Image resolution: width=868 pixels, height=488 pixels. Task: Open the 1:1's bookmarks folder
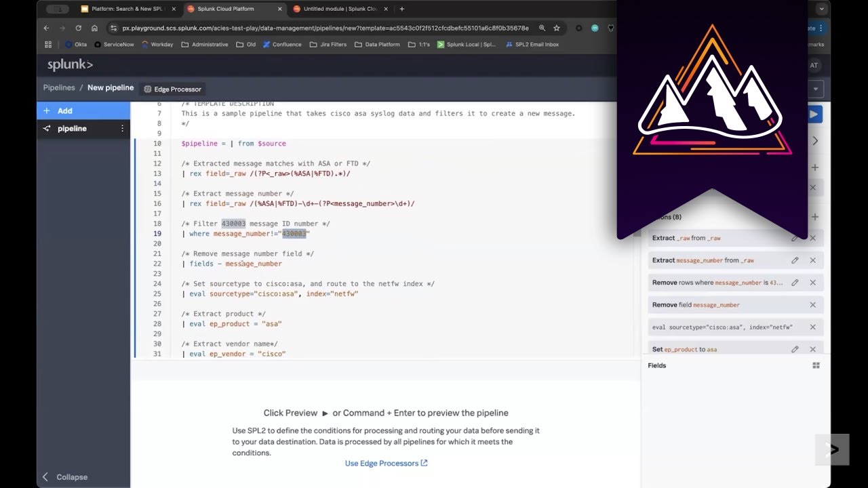pos(418,45)
